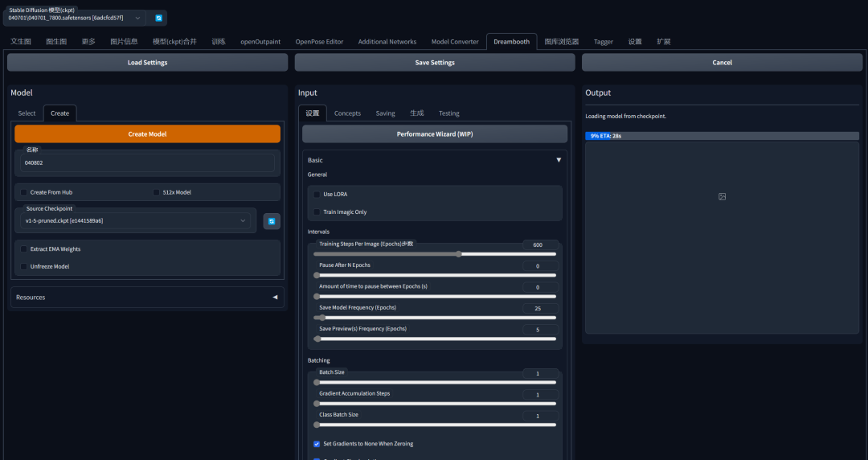Cancel the current operation
Image resolution: width=868 pixels, height=460 pixels.
click(722, 63)
